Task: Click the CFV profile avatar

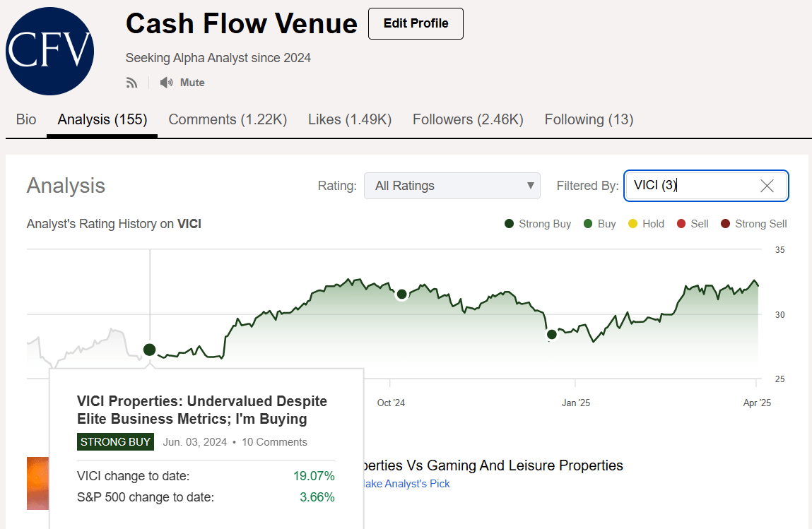Action: coord(49,50)
